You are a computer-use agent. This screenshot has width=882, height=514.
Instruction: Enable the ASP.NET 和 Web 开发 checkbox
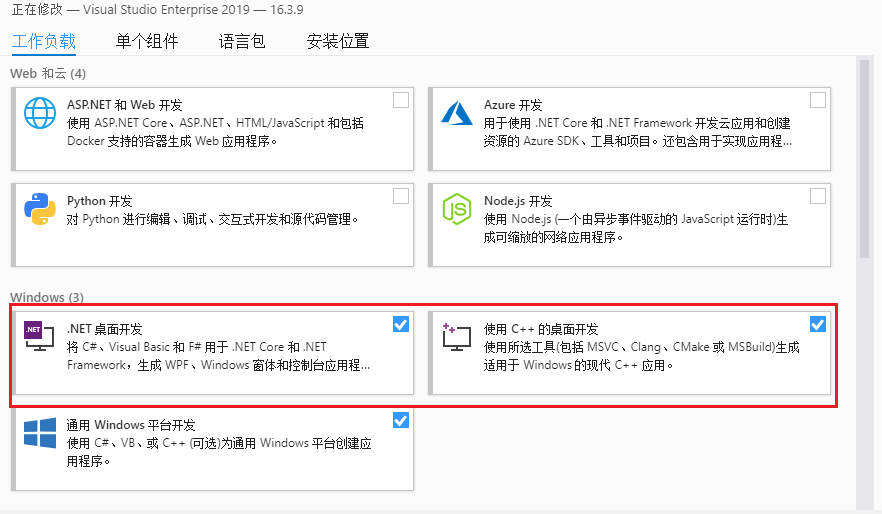[401, 100]
